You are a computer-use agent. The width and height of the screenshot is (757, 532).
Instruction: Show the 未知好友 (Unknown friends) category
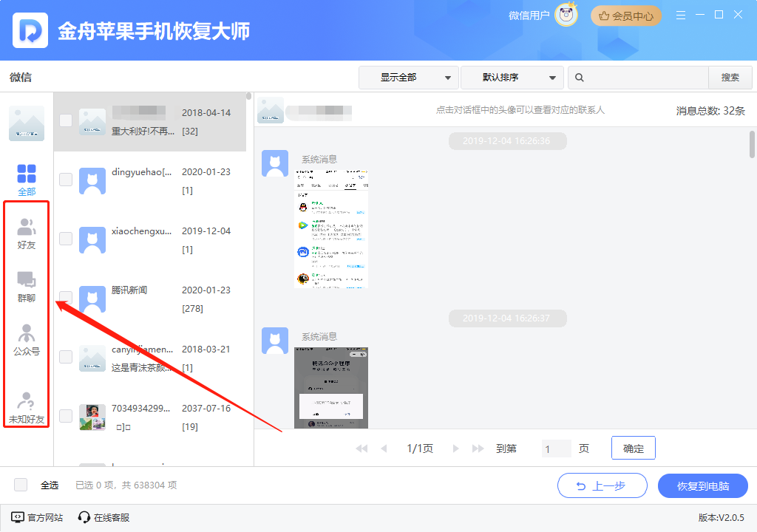point(27,408)
